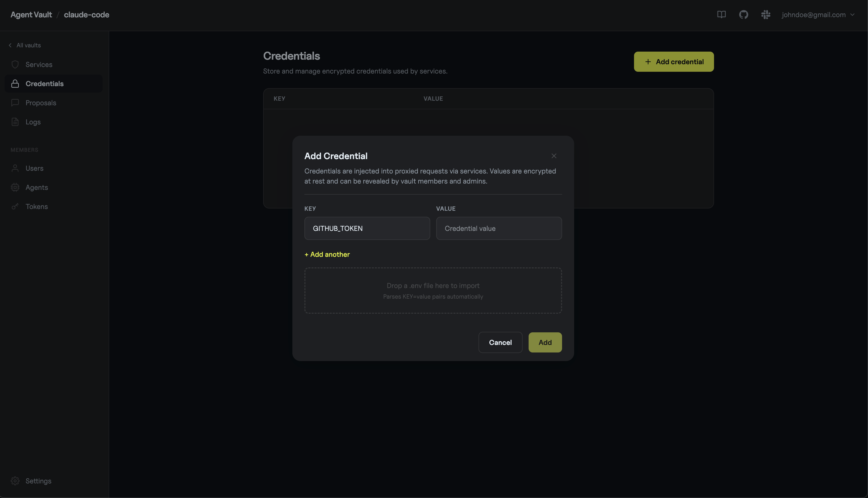Open Agents in sidebar
868x498 pixels.
point(53,187)
